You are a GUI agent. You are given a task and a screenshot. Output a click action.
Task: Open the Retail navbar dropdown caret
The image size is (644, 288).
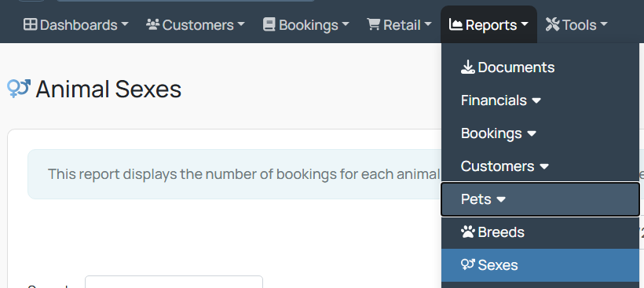(427, 25)
